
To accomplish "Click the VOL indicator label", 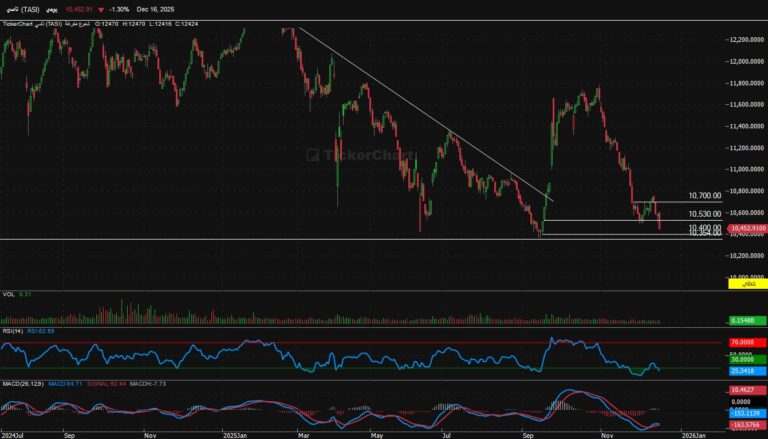I will pos(9,294).
